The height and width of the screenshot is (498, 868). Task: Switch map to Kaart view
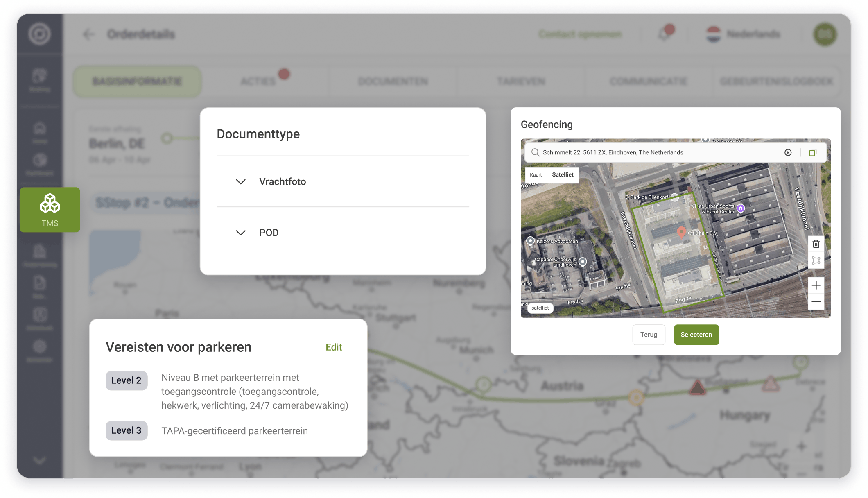pos(536,175)
